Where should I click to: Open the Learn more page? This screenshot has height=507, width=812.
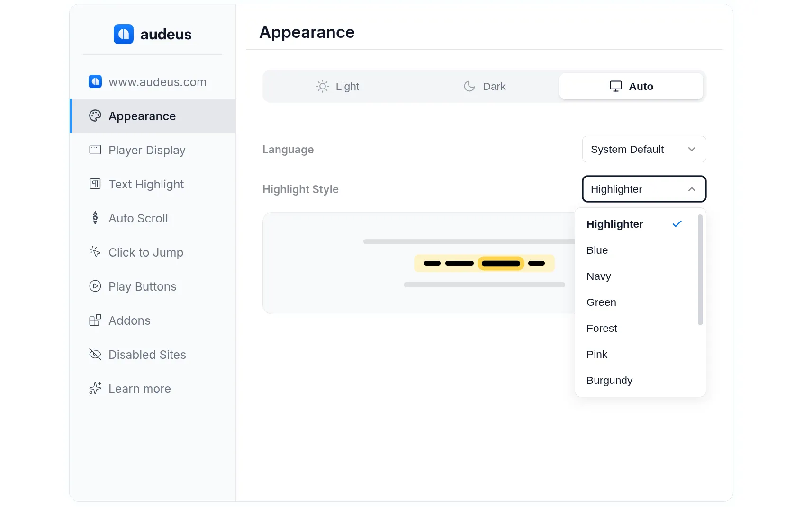153,389
